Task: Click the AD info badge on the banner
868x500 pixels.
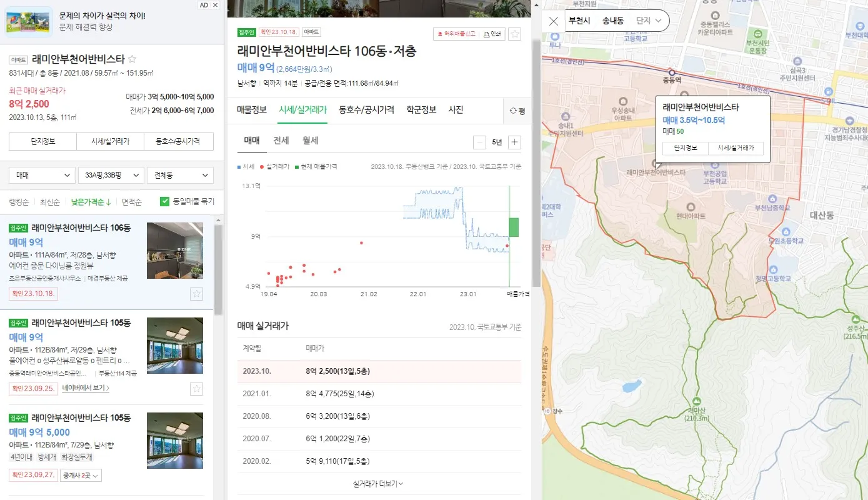Action: pos(203,4)
